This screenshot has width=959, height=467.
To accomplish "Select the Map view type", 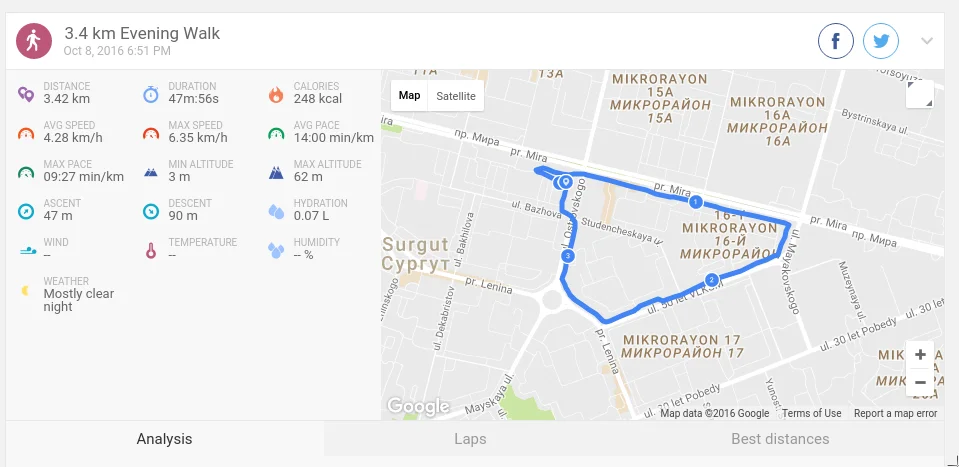I will [409, 96].
